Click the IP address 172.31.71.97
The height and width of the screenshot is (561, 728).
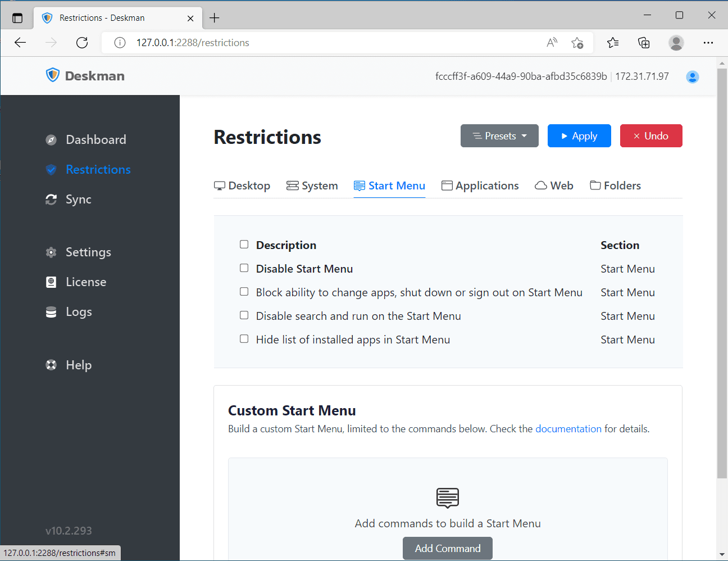[x=642, y=76]
